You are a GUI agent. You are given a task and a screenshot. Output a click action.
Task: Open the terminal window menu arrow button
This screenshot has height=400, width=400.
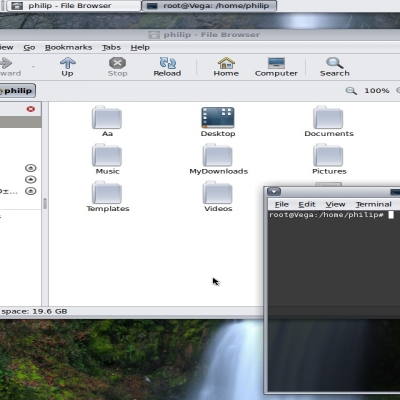pyautogui.click(x=274, y=192)
